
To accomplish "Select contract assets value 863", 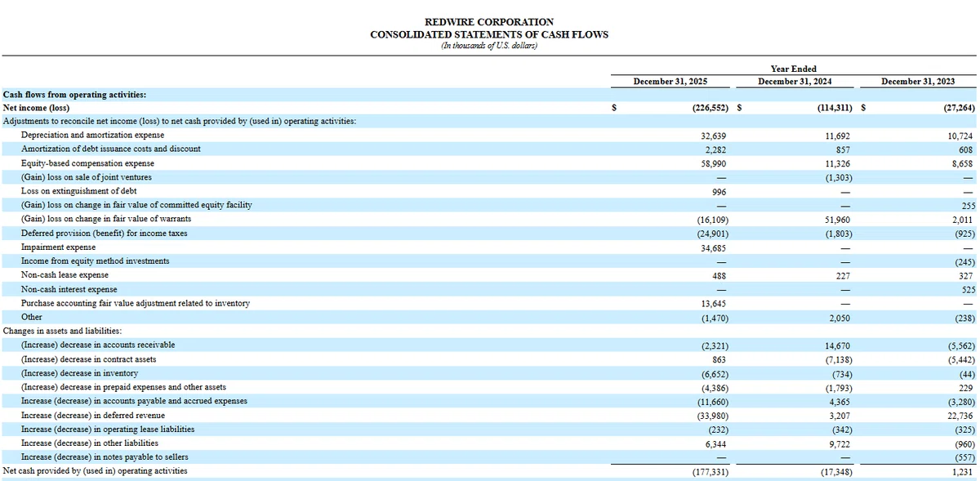I will pyautogui.click(x=719, y=359).
